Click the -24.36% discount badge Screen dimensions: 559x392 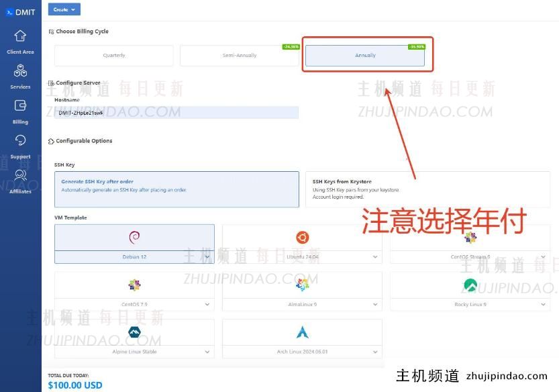coord(291,47)
